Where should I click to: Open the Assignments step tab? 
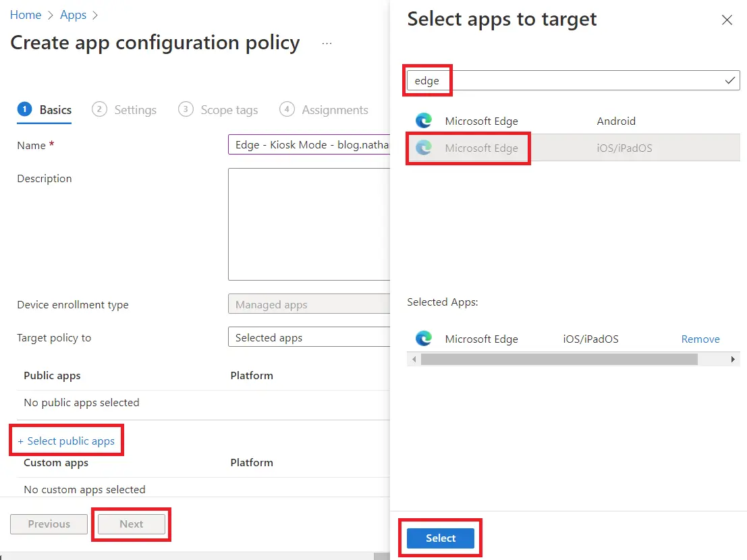(x=325, y=109)
